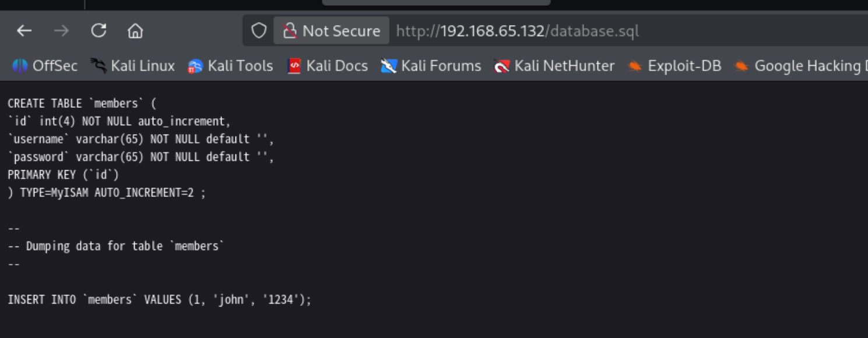
Task: Open the Kali Forums bookmark
Action: tap(431, 66)
